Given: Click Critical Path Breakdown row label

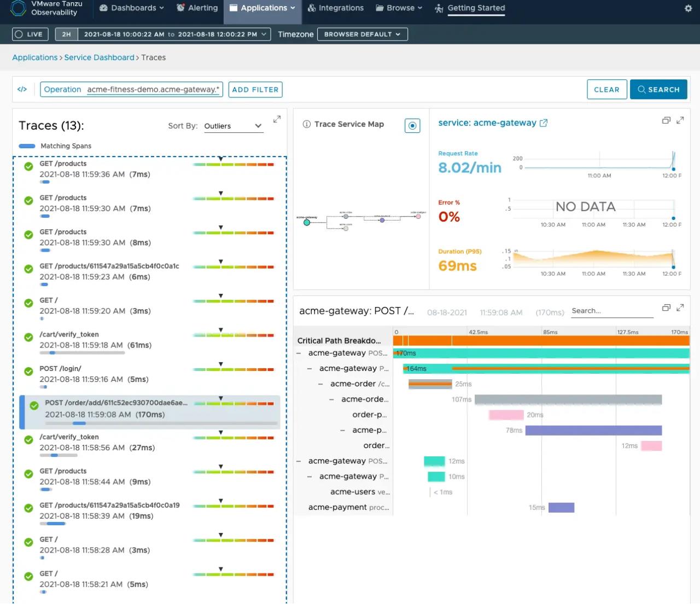Looking at the screenshot, I should click(339, 340).
